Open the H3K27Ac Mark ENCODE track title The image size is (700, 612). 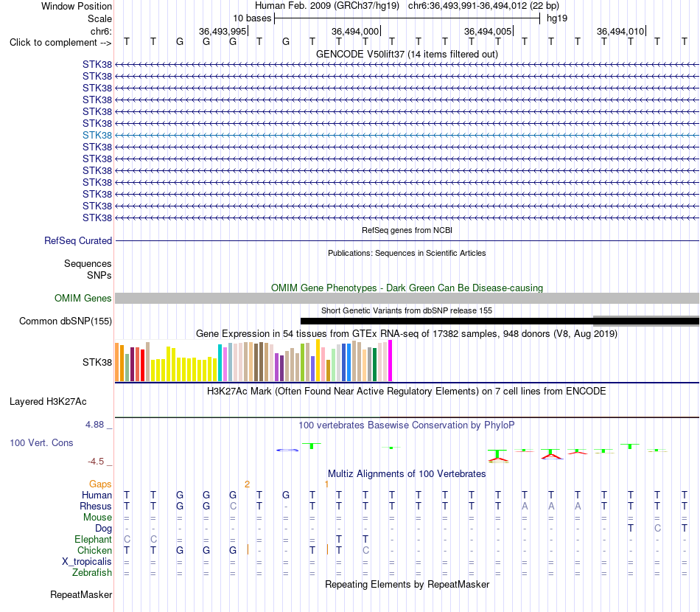[x=407, y=392]
